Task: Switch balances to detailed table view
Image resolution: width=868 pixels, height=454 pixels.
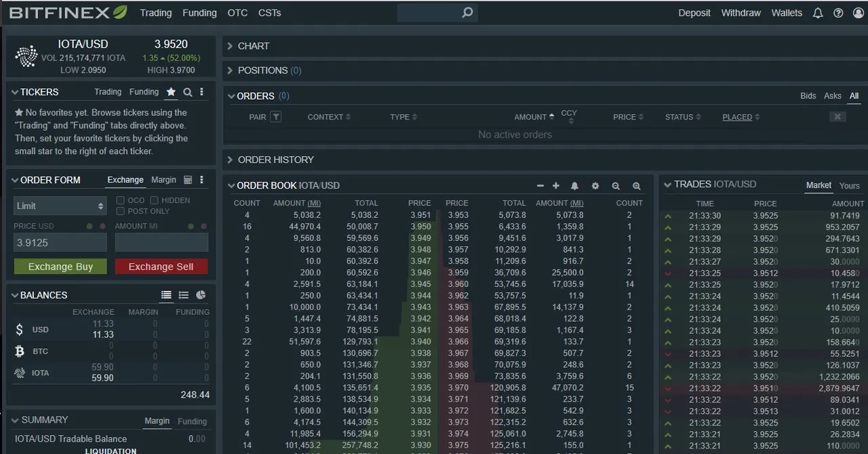Action: tap(166, 295)
